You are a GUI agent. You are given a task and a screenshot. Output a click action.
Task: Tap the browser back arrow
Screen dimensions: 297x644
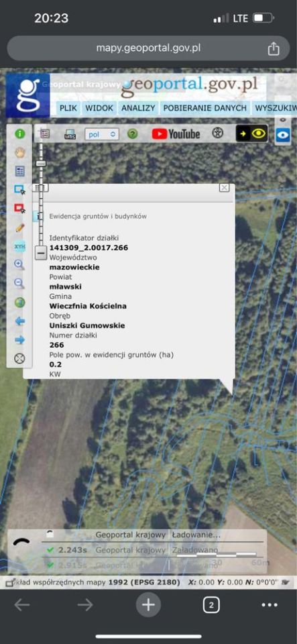point(22,604)
